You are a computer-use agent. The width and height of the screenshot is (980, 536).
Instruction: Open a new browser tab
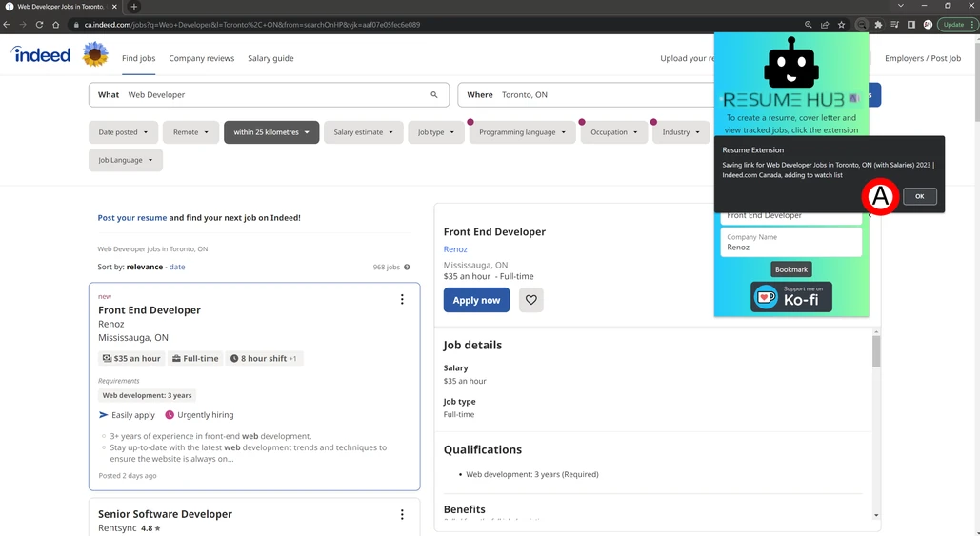coord(133,7)
